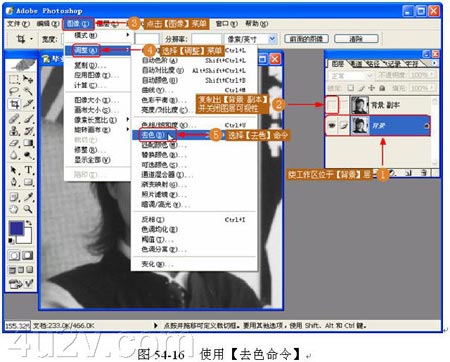Open the layer blend mode dropdown
Image resolution: width=450 pixels, height=362 pixels.
tap(350, 76)
